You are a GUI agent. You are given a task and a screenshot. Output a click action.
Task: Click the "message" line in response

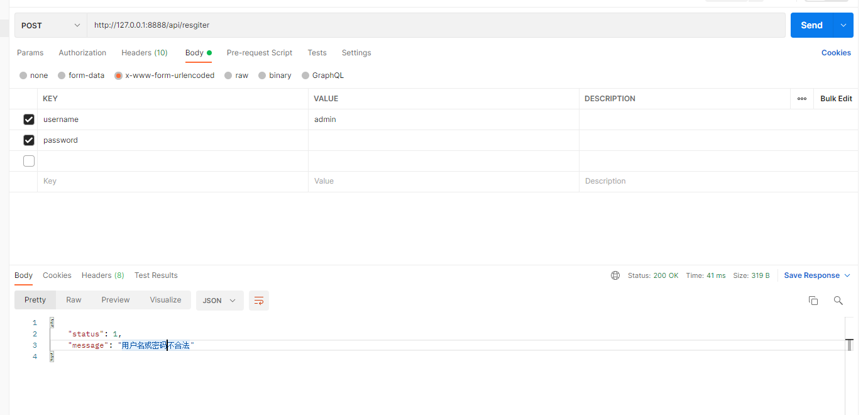[x=131, y=345]
